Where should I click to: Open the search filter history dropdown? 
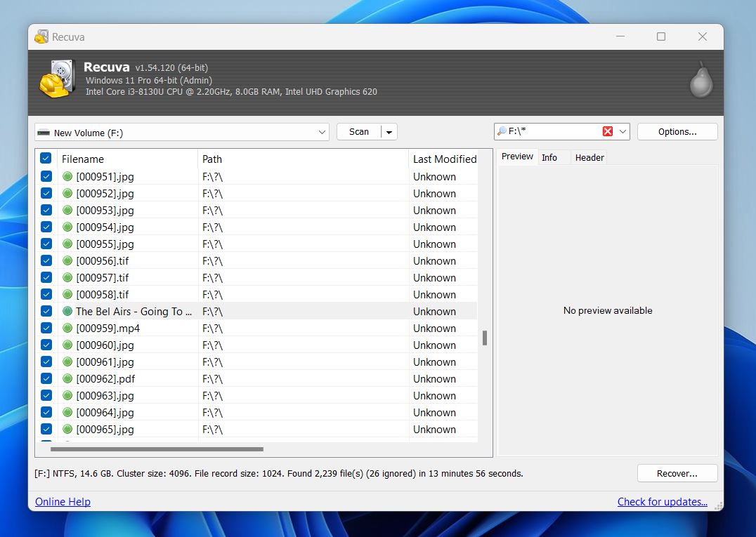coord(622,131)
